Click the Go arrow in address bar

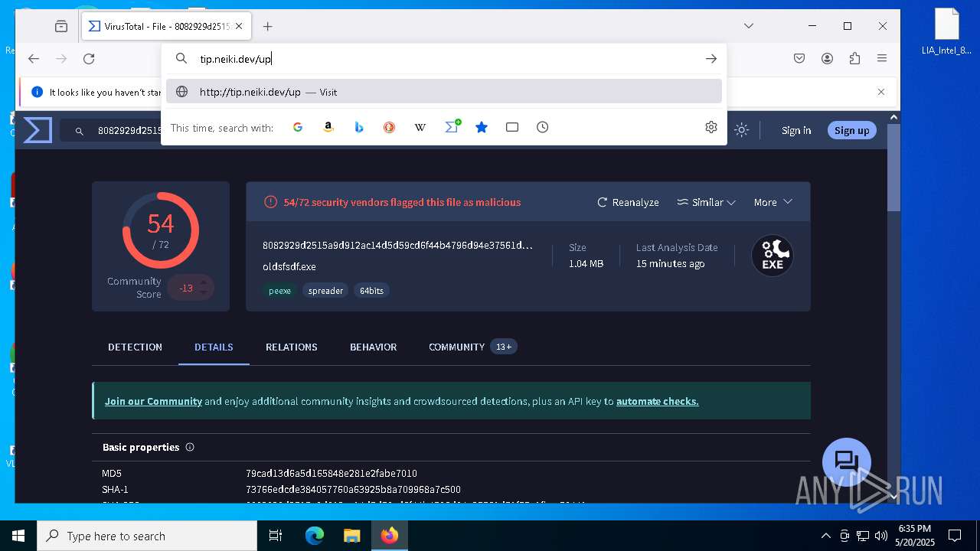pyautogui.click(x=711, y=58)
